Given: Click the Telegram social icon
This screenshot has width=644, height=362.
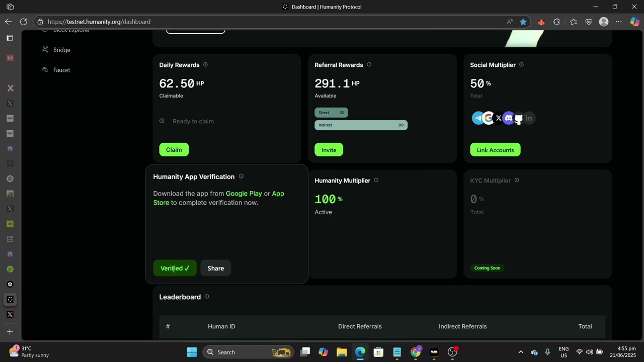Looking at the screenshot, I should tap(478, 118).
